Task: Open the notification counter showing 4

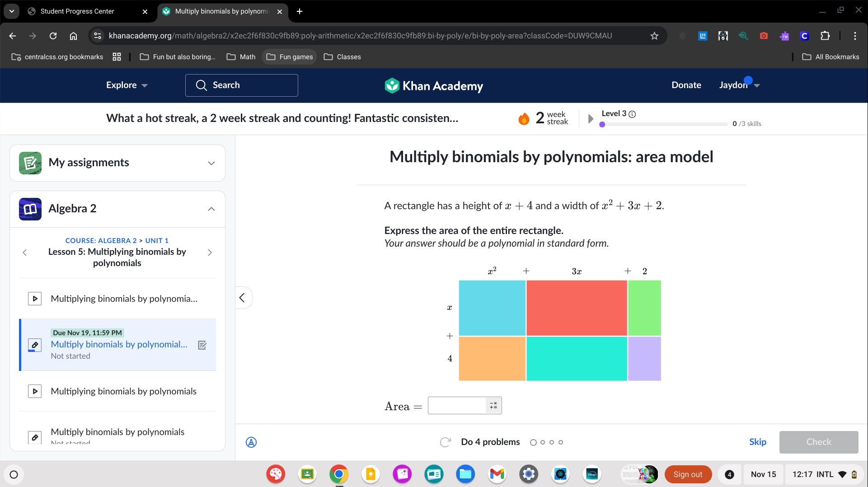Action: point(729,474)
